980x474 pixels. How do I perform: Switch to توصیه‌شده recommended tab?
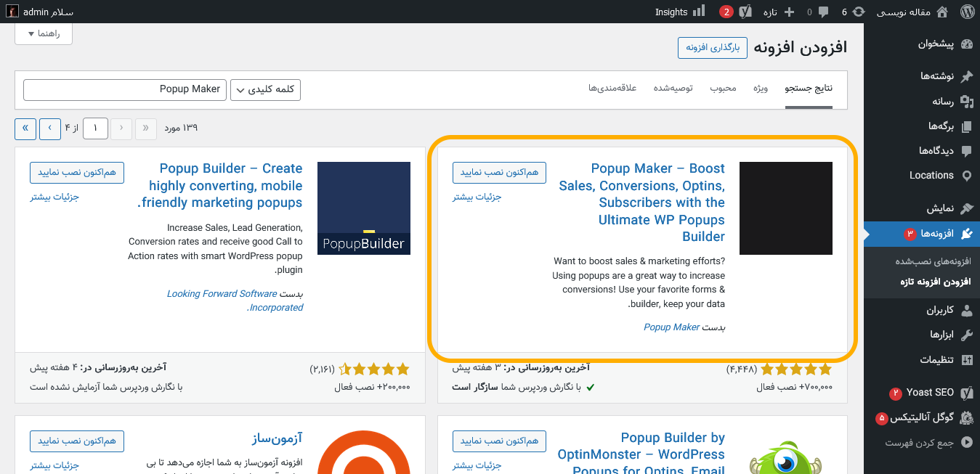pyautogui.click(x=672, y=88)
